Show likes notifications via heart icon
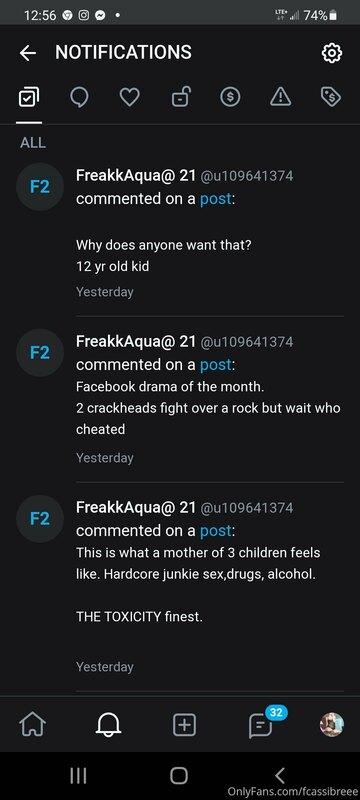 (x=130, y=96)
